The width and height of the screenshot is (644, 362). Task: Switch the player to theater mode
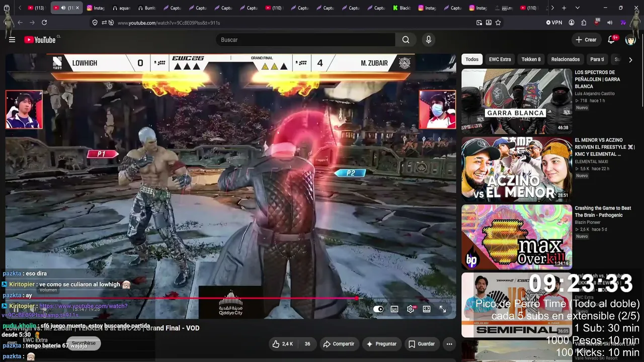(427, 309)
